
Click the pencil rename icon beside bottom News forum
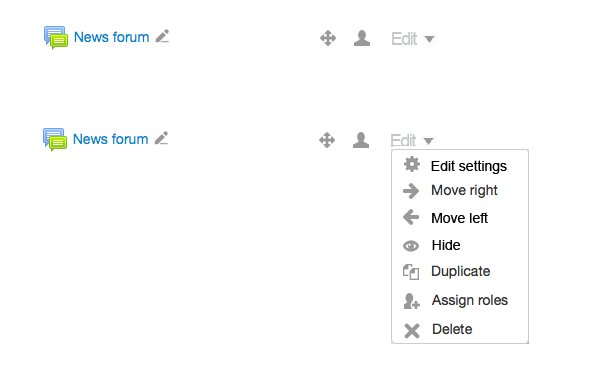pyautogui.click(x=161, y=138)
